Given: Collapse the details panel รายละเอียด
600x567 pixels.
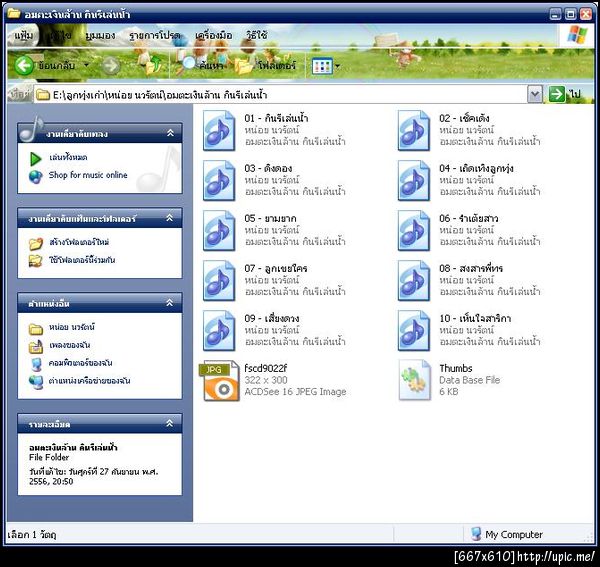Looking at the screenshot, I should click(x=170, y=423).
